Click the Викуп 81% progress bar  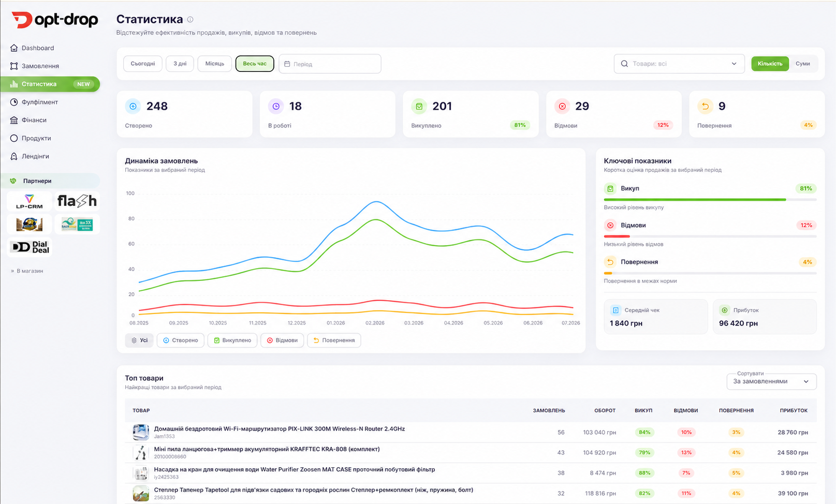710,200
